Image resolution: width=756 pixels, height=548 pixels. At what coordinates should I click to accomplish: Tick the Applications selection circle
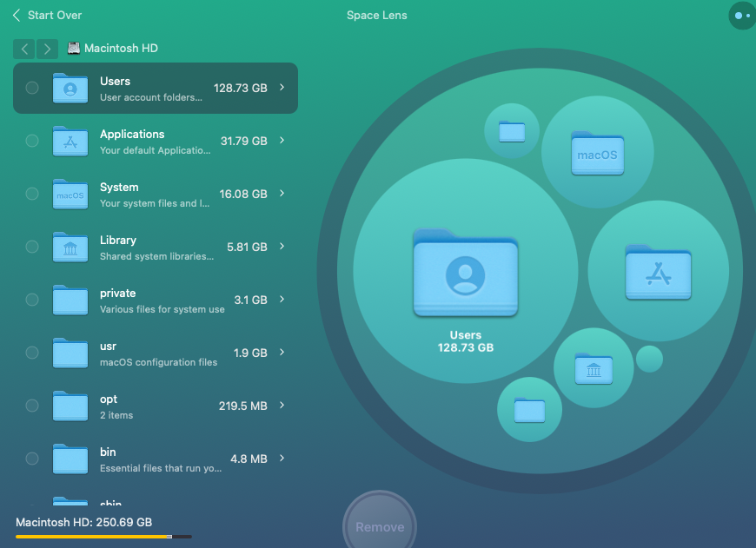[32, 141]
